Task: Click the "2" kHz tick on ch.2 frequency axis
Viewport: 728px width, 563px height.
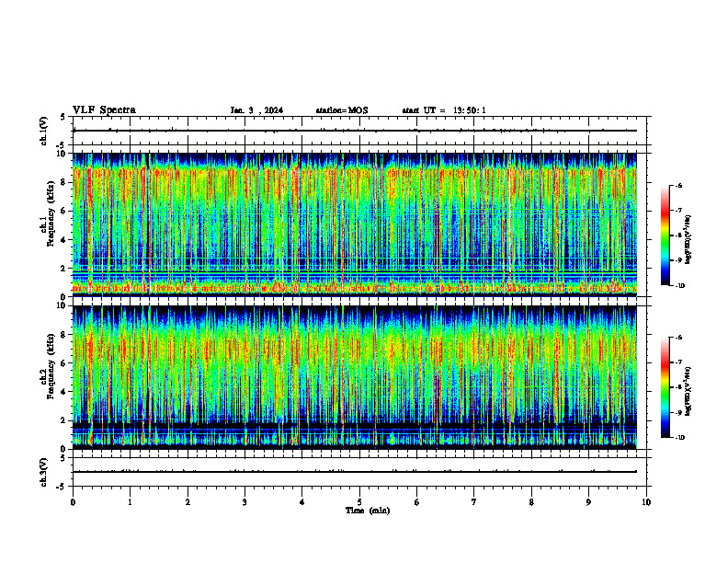Action: (64, 420)
